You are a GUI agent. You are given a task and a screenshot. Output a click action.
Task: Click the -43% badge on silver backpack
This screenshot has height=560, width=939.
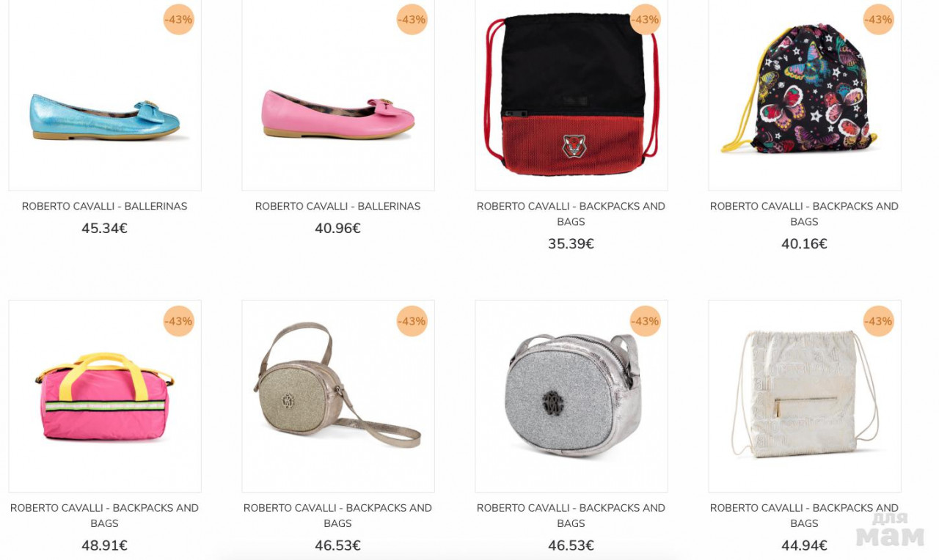tap(645, 321)
